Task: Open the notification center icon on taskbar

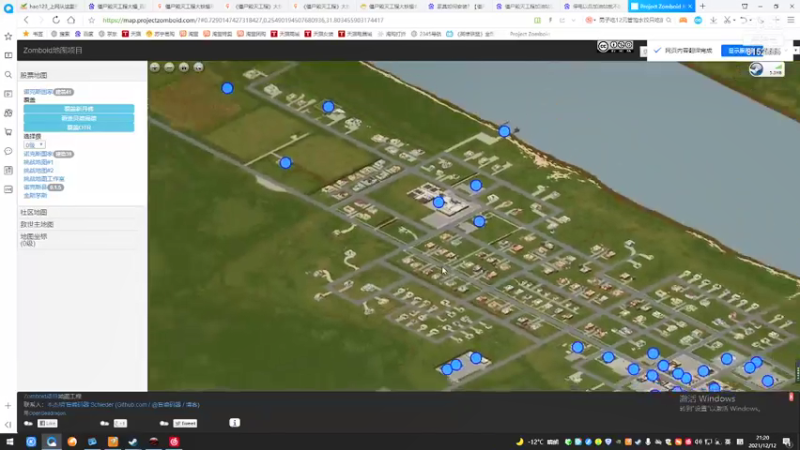Action: [788, 441]
